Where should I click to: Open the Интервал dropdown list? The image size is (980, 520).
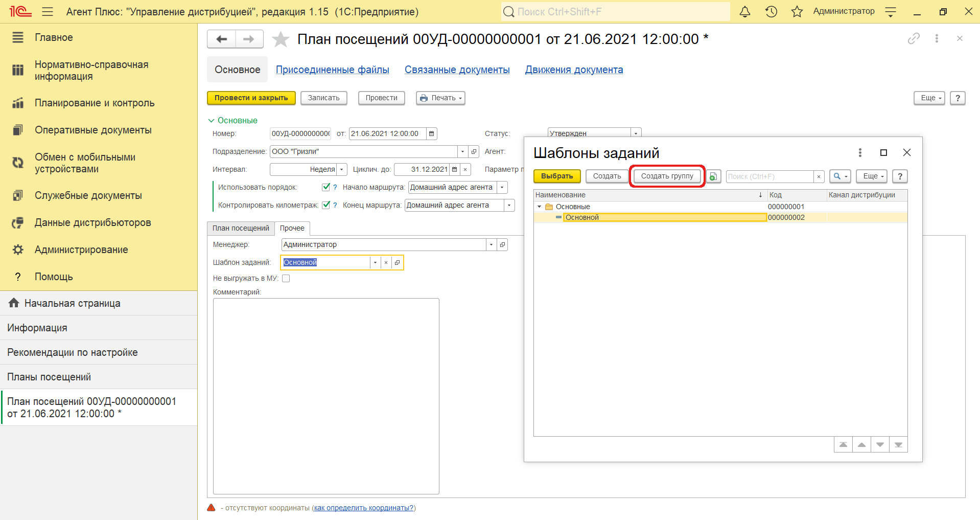342,170
